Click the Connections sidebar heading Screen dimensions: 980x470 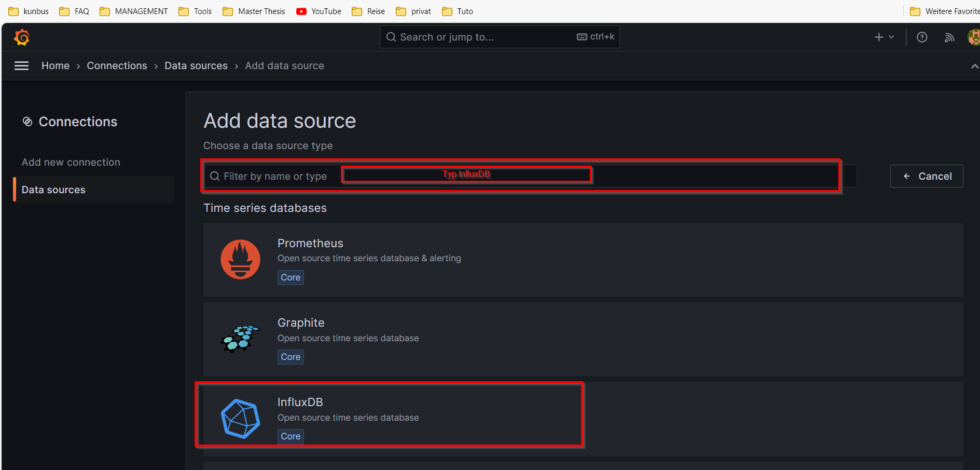(78, 122)
